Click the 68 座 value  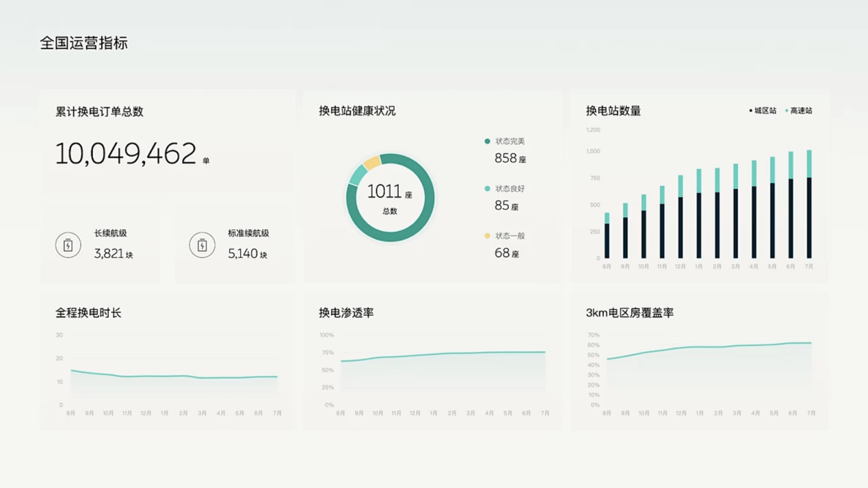tap(506, 253)
